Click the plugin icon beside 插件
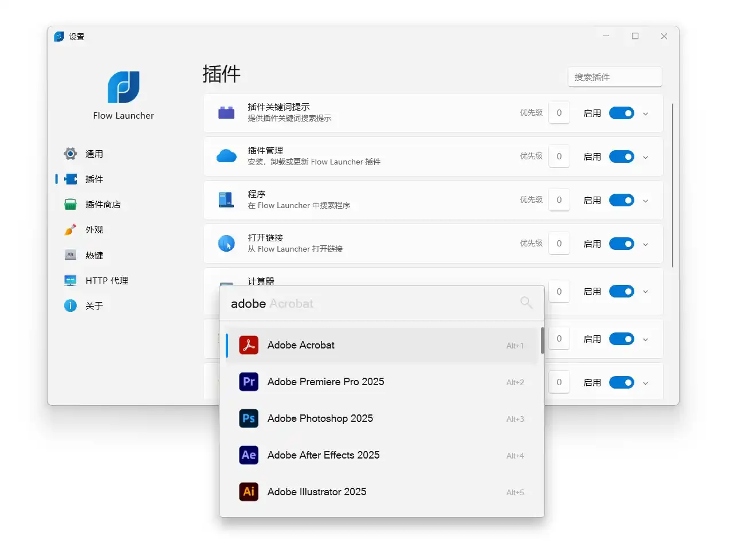The image size is (734, 560). (x=70, y=179)
